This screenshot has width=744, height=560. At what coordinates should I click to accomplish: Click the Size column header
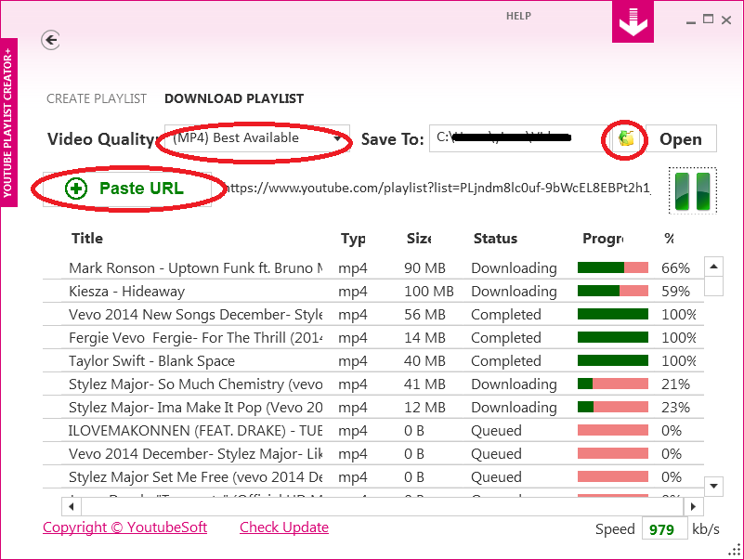(x=419, y=239)
